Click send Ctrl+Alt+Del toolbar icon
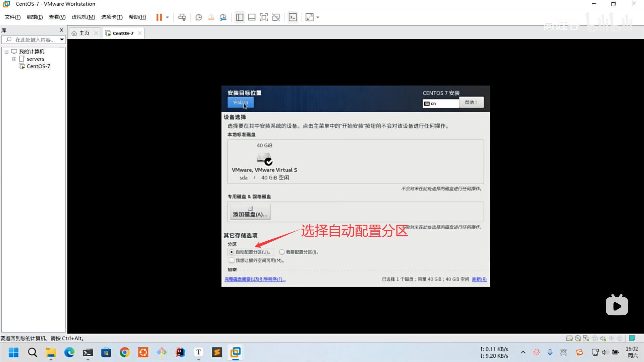 point(182,17)
